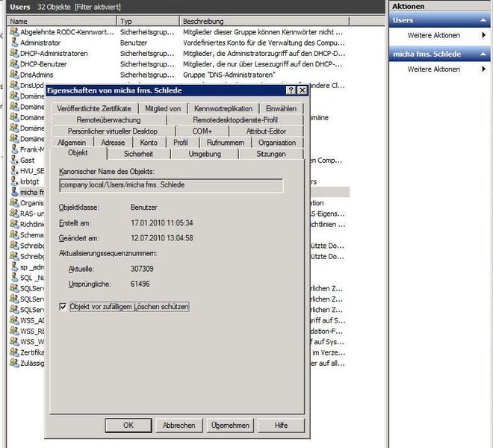Click the Schema group icon

click(14, 235)
